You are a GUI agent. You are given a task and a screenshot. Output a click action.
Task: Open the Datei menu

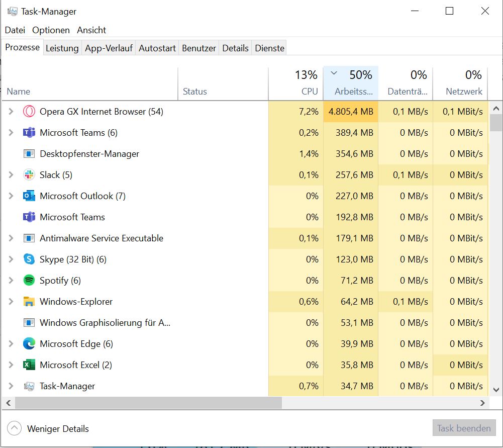pyautogui.click(x=15, y=30)
